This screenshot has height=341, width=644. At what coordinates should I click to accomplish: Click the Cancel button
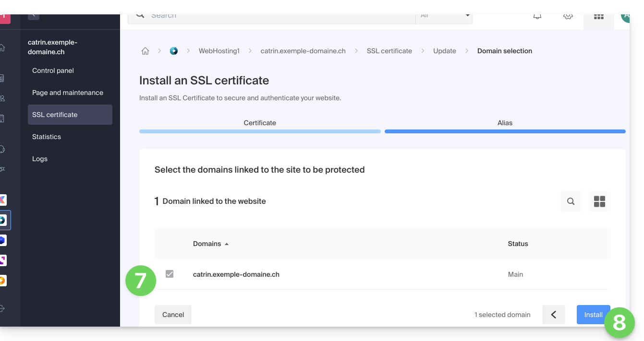173,315
